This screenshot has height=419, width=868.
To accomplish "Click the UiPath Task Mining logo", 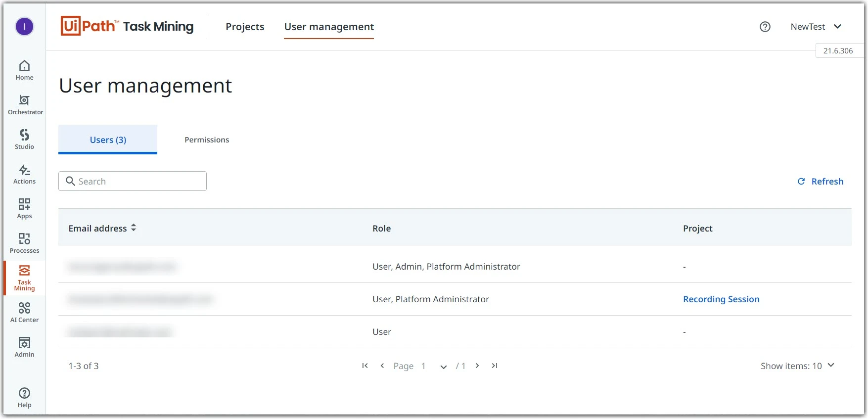I will [x=127, y=26].
